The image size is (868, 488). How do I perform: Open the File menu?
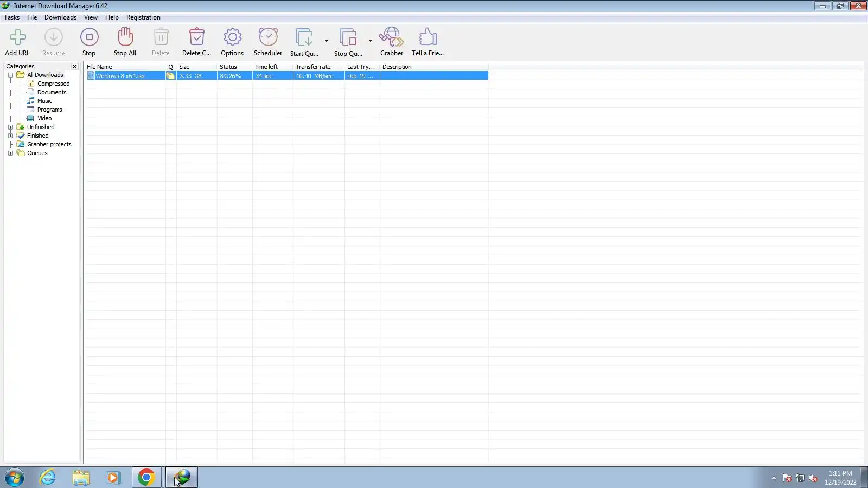pos(32,17)
